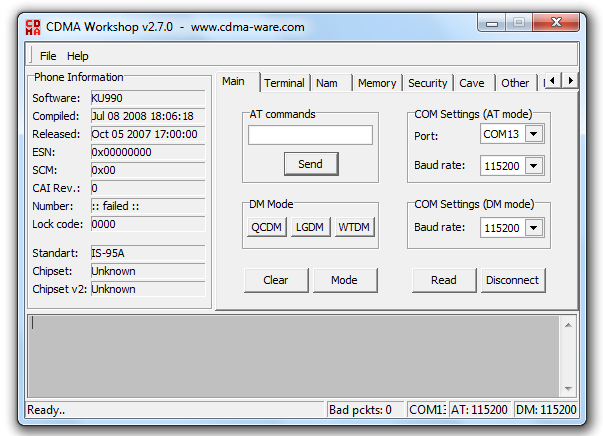Switch to the Security tab

tap(427, 83)
